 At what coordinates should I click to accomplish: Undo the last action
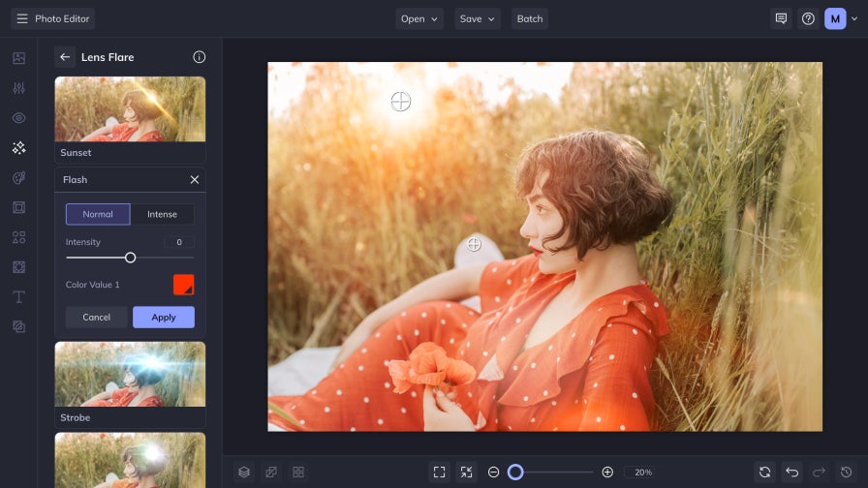click(x=792, y=472)
